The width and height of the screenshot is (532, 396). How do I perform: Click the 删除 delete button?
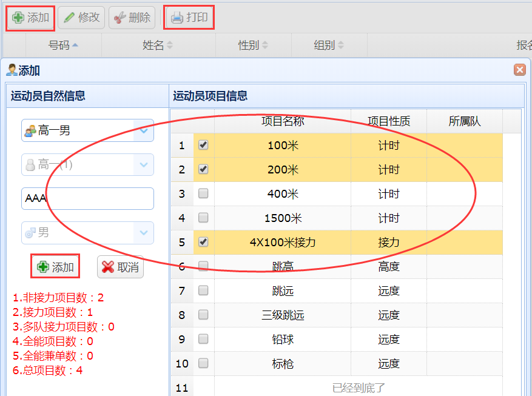pos(132,18)
